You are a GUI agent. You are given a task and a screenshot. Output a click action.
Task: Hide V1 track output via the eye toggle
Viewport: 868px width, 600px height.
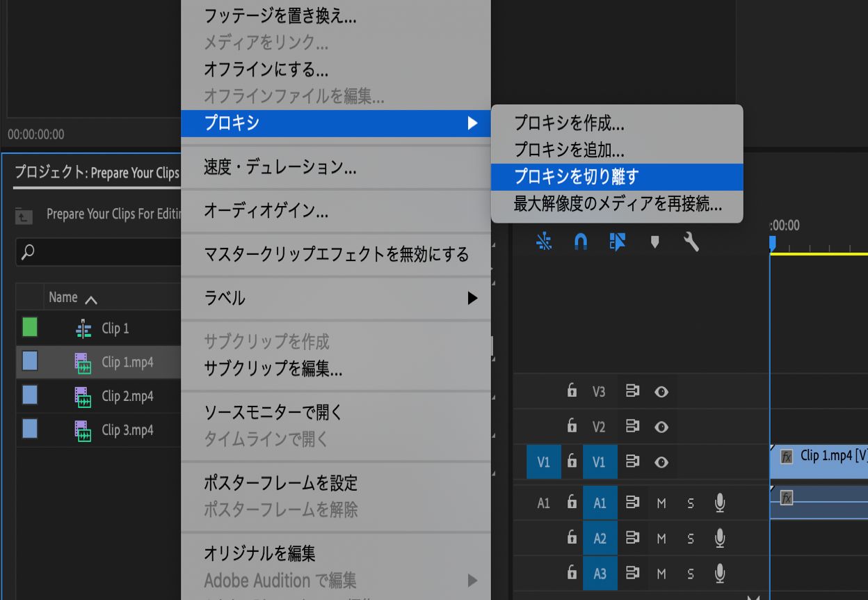pyautogui.click(x=660, y=461)
